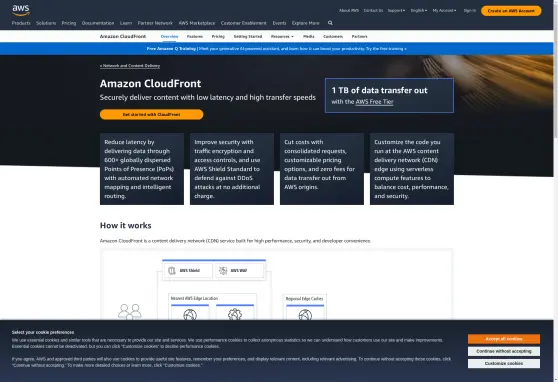This screenshot has height=382, width=558.
Task: Click the globe icon under Regional Edge Caches
Action: click(x=305, y=315)
